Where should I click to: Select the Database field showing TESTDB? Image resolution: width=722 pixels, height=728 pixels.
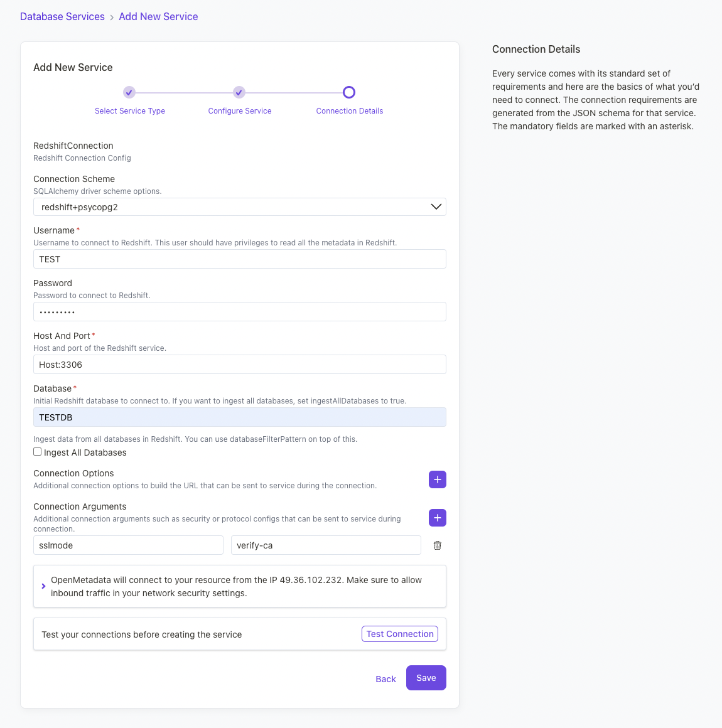point(239,417)
